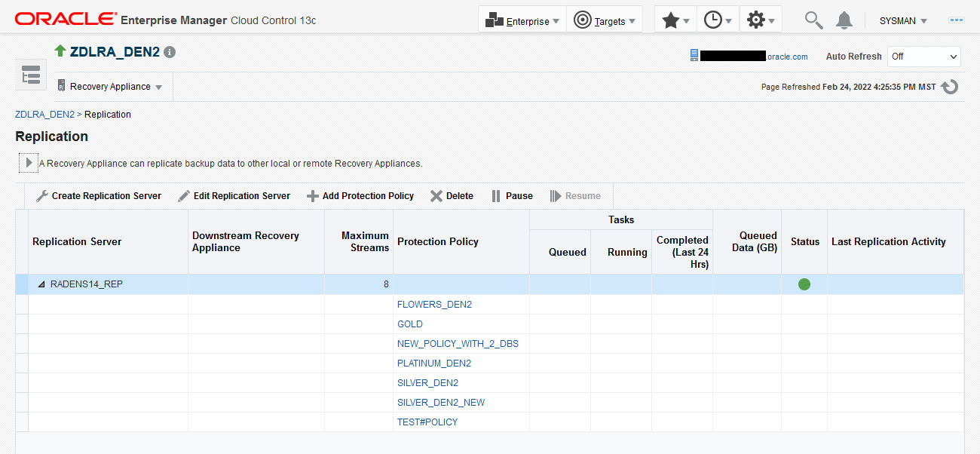The image size is (980, 454).
Task: Open the notifications bell
Action: (x=844, y=20)
